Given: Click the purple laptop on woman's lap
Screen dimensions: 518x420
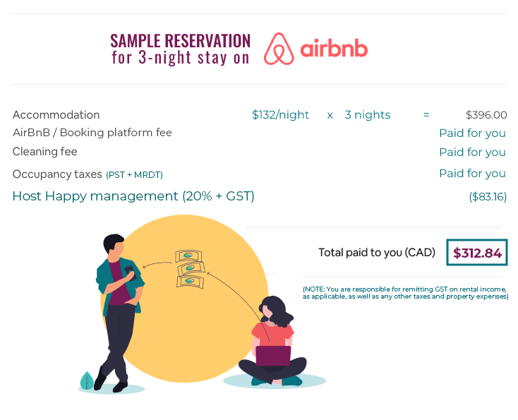Looking at the screenshot, I should (x=273, y=355).
